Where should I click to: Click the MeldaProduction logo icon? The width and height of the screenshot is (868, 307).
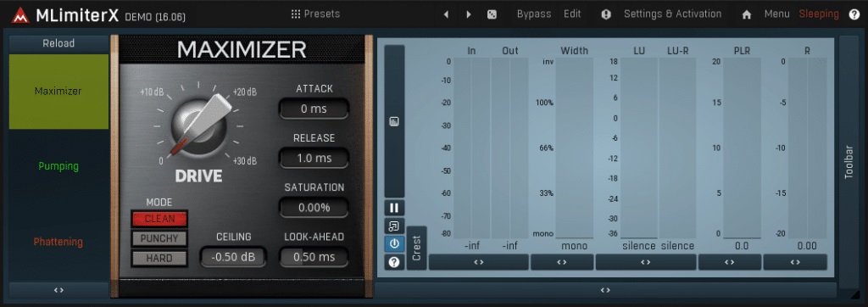click(20, 15)
